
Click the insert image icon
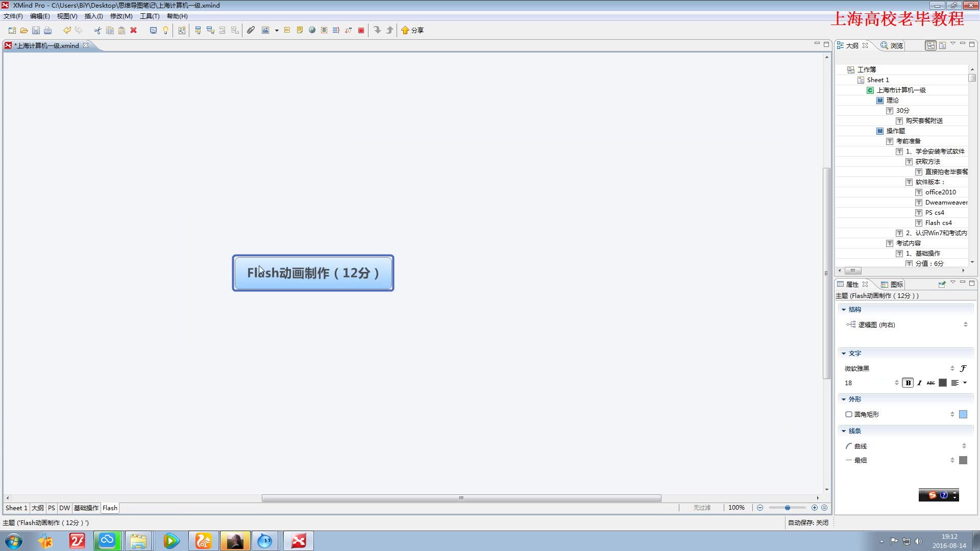click(265, 30)
